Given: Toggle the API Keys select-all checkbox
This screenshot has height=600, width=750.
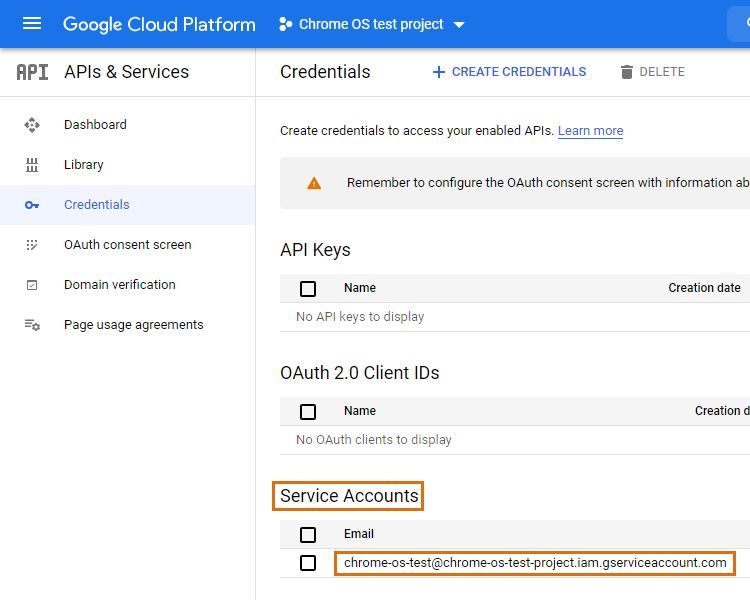Looking at the screenshot, I should coord(308,289).
